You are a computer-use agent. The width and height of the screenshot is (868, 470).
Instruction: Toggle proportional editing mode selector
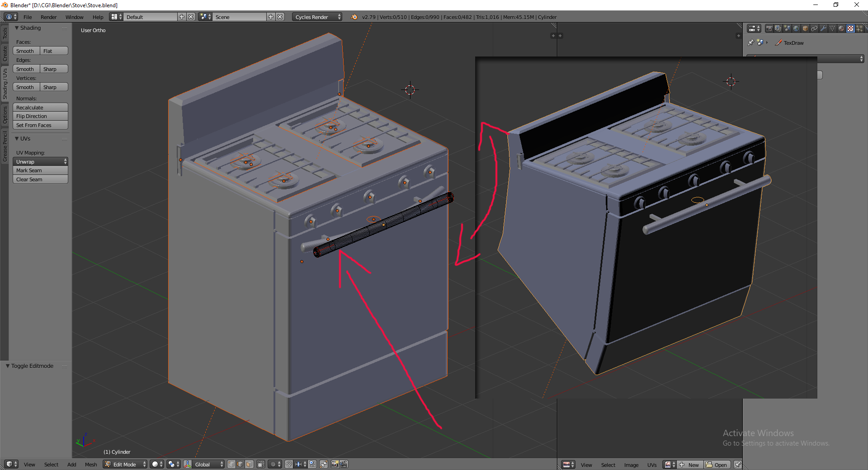tap(275, 464)
